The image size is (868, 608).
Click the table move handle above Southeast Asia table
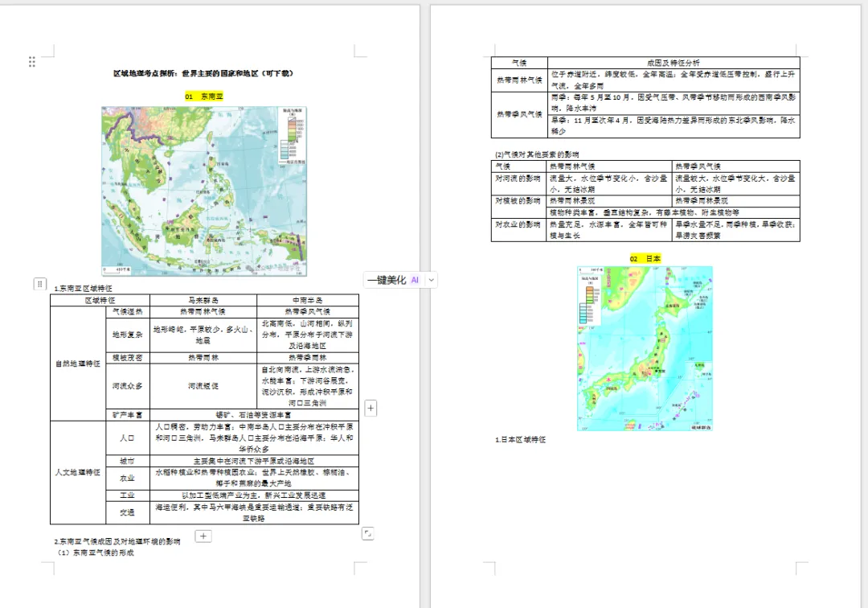pyautogui.click(x=39, y=284)
